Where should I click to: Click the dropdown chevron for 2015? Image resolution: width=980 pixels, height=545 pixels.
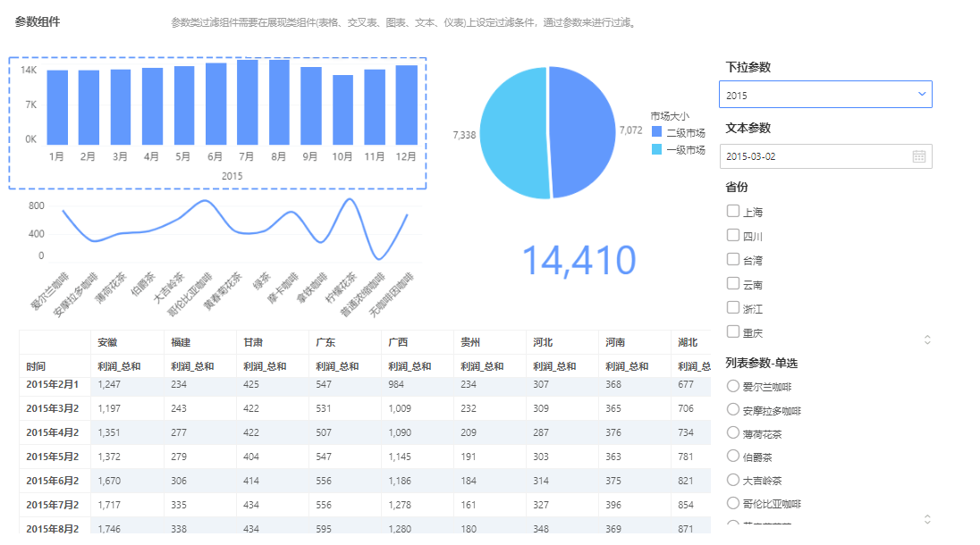922,95
